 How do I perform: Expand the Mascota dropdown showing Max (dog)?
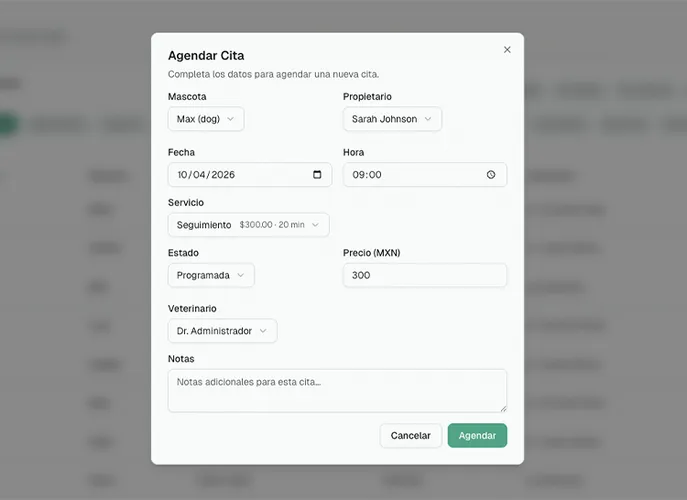coord(206,119)
